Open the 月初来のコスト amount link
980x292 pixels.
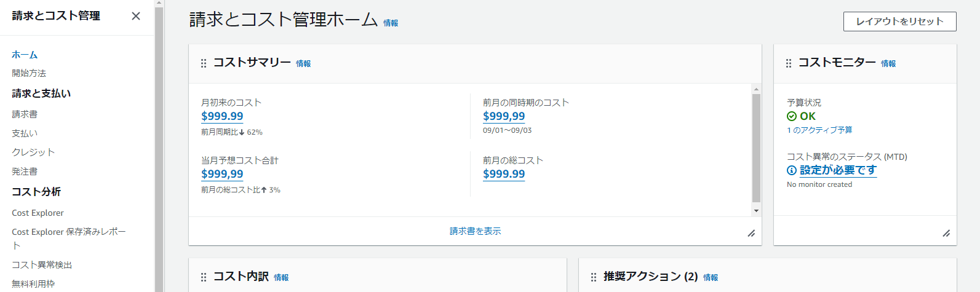click(222, 116)
